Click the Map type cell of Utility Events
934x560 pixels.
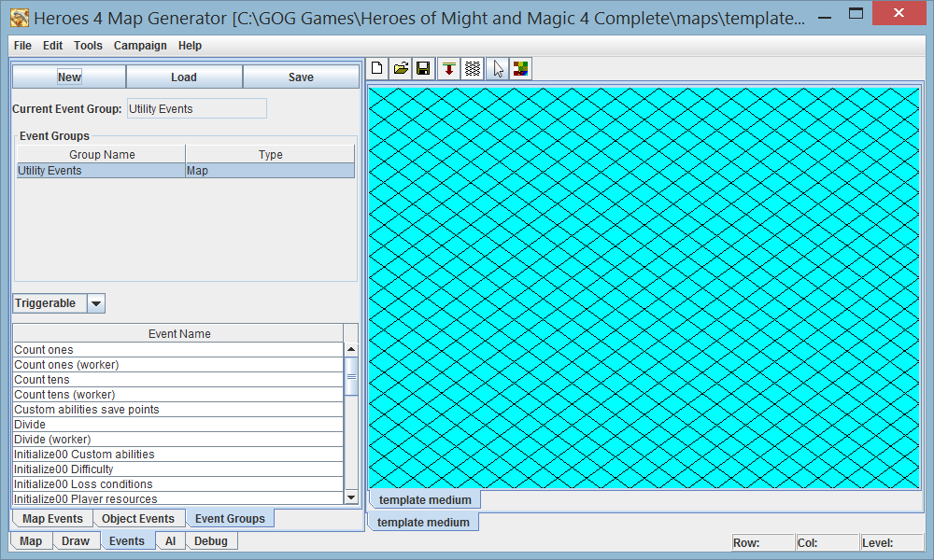click(270, 170)
